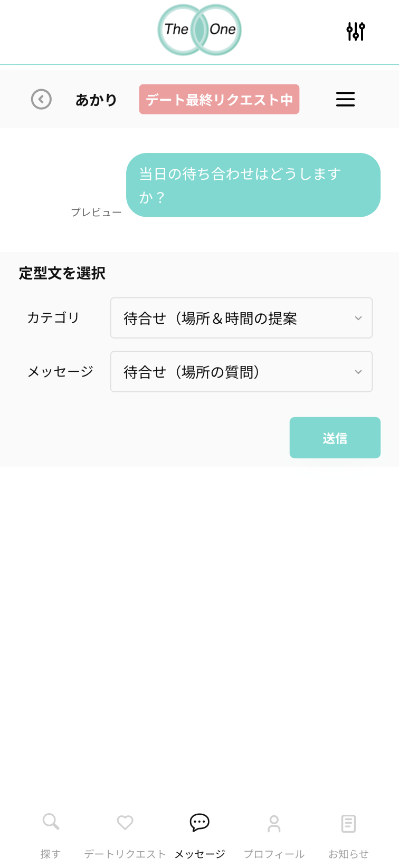This screenshot has height=868, width=399.
Task: Tap the magnifying glass search icon
Action: click(x=51, y=822)
